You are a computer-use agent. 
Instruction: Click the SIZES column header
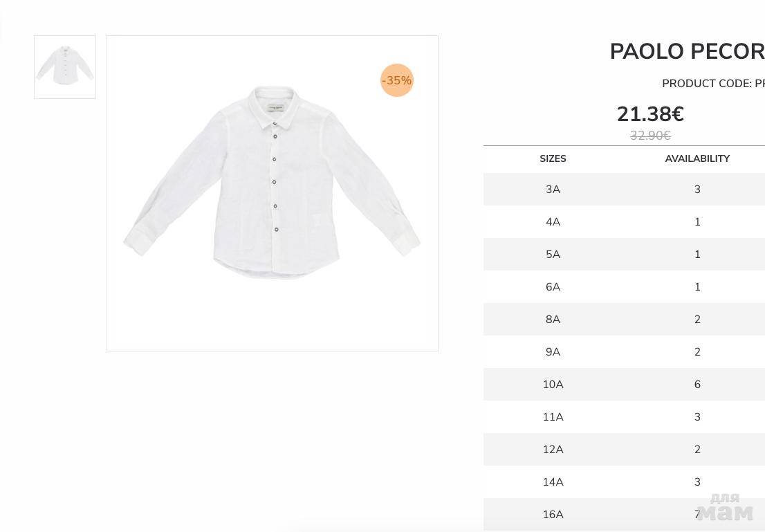pyautogui.click(x=553, y=159)
